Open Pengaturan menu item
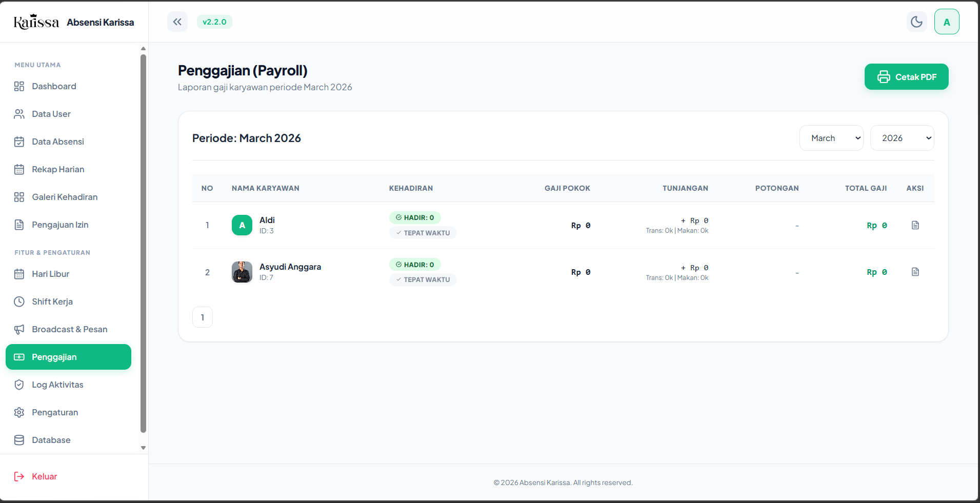Image resolution: width=980 pixels, height=503 pixels. point(68,412)
